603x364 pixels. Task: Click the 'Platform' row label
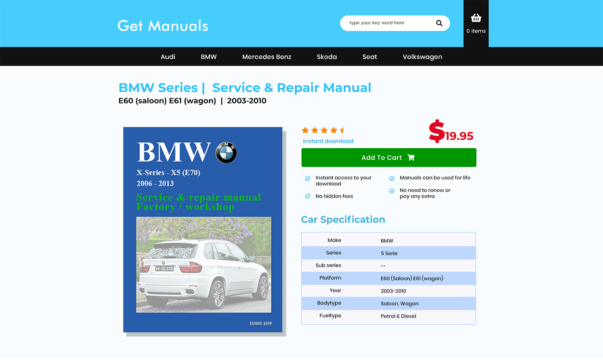point(330,278)
